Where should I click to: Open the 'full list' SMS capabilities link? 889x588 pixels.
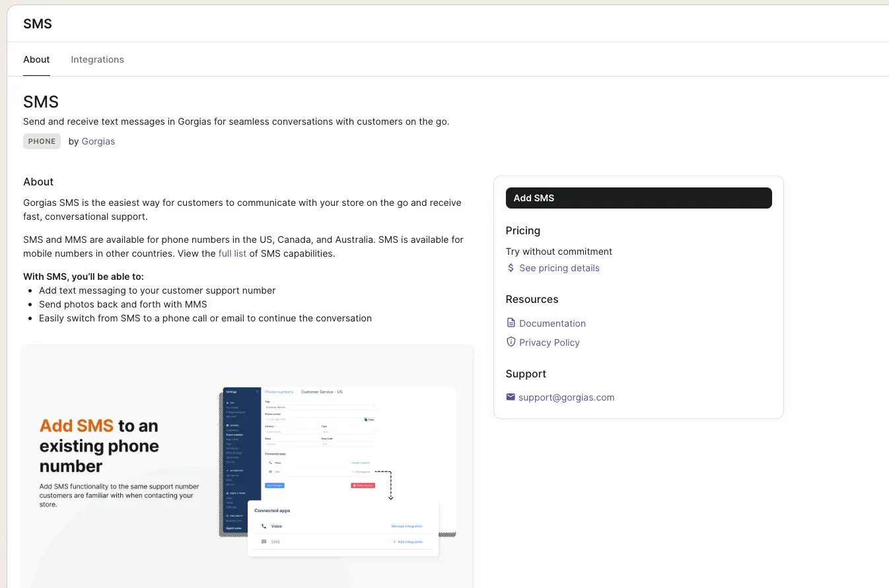click(x=232, y=253)
